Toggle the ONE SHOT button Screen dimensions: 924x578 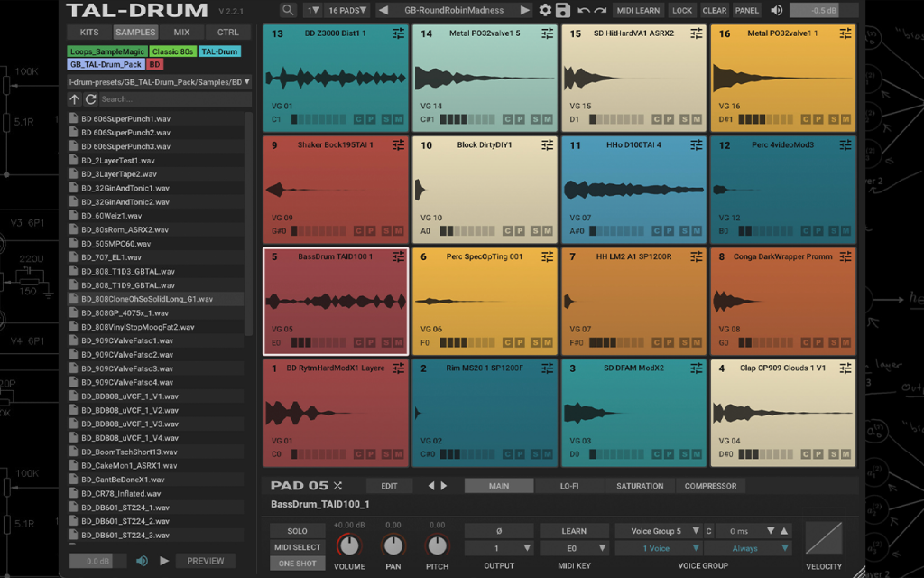coord(298,564)
